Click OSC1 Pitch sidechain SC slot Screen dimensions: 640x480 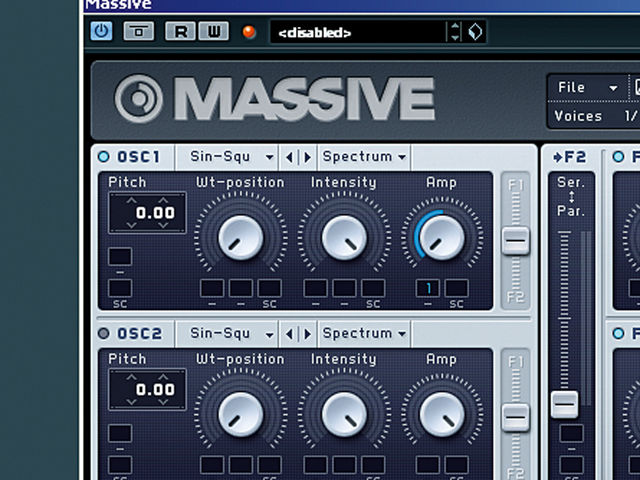(x=120, y=288)
